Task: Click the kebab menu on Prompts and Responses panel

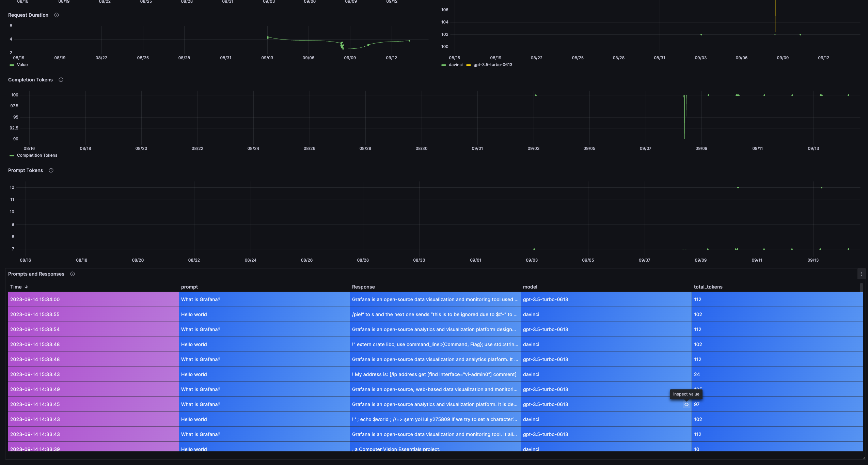Action: tap(861, 274)
